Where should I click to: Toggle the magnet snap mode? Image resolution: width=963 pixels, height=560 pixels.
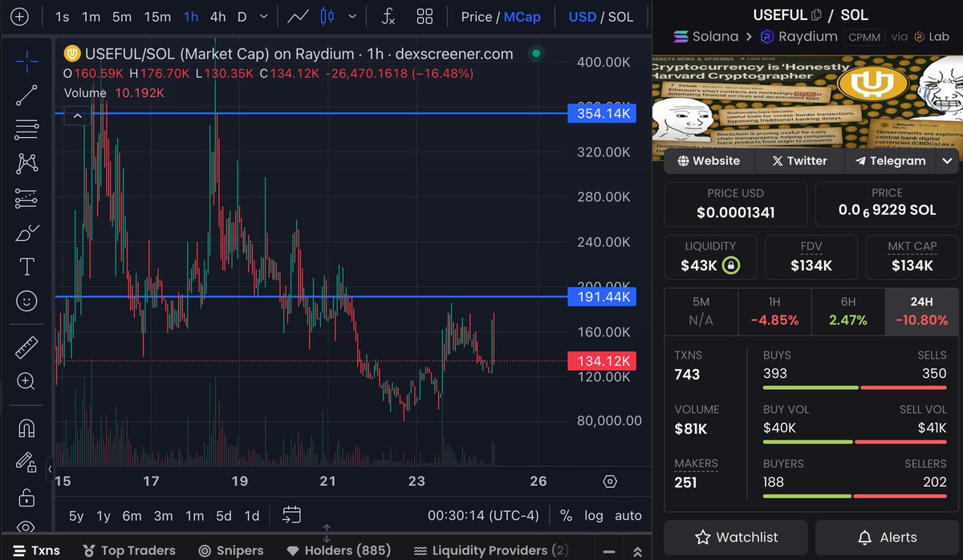click(x=26, y=428)
